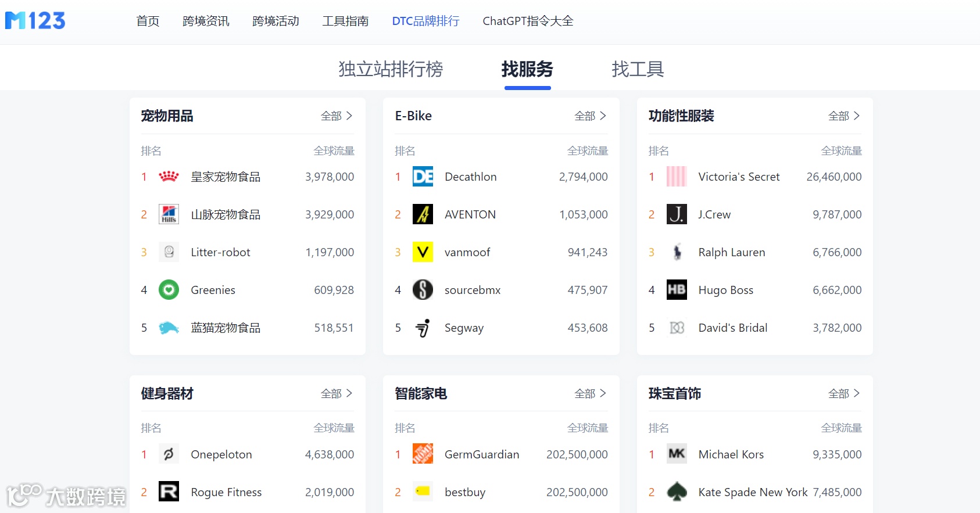Expand all 珠宝首饰 rankings via 全部

click(845, 394)
